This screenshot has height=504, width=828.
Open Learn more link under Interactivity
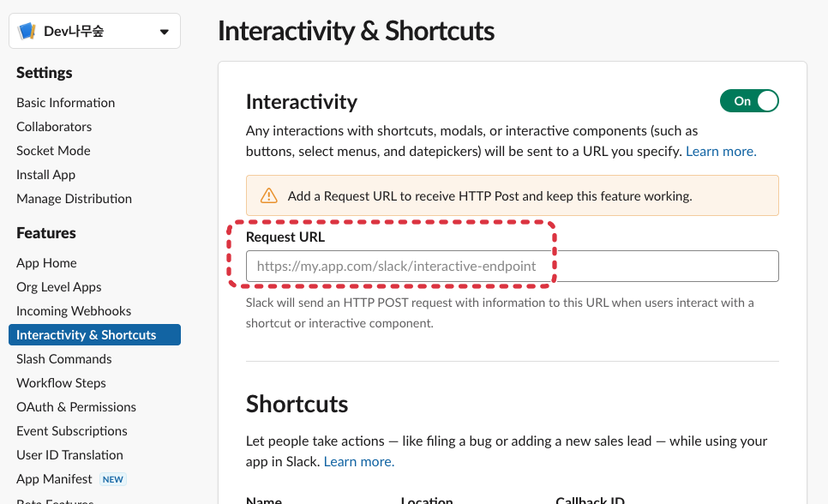pyautogui.click(x=721, y=152)
